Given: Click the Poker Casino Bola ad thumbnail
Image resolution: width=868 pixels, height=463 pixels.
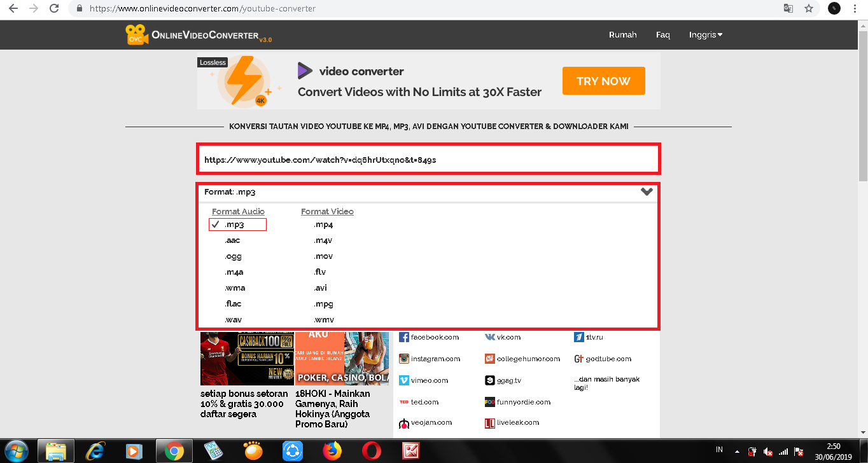Looking at the screenshot, I should [x=342, y=359].
